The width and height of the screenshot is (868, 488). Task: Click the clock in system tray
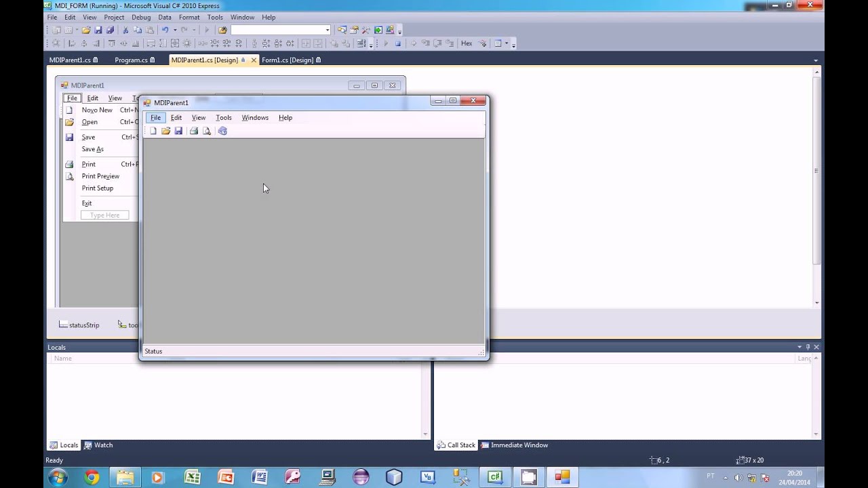[795, 478]
